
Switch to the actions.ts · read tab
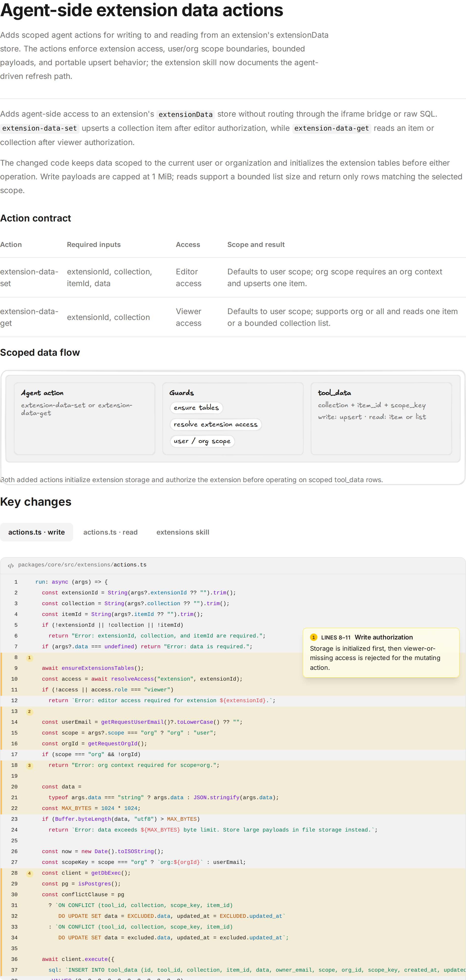pos(110,532)
